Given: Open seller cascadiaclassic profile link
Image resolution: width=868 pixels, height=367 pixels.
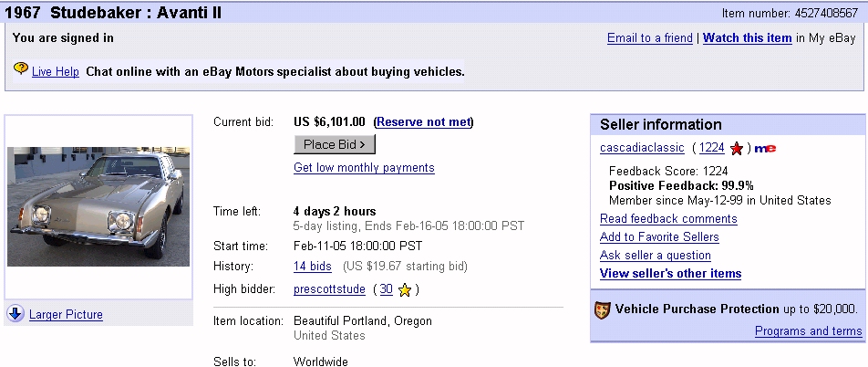Looking at the screenshot, I should coord(642,148).
